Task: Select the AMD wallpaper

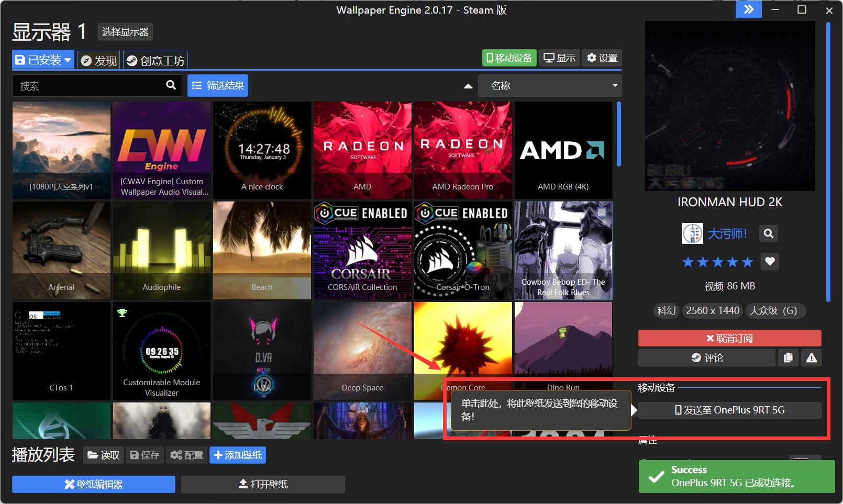Action: 362,150
